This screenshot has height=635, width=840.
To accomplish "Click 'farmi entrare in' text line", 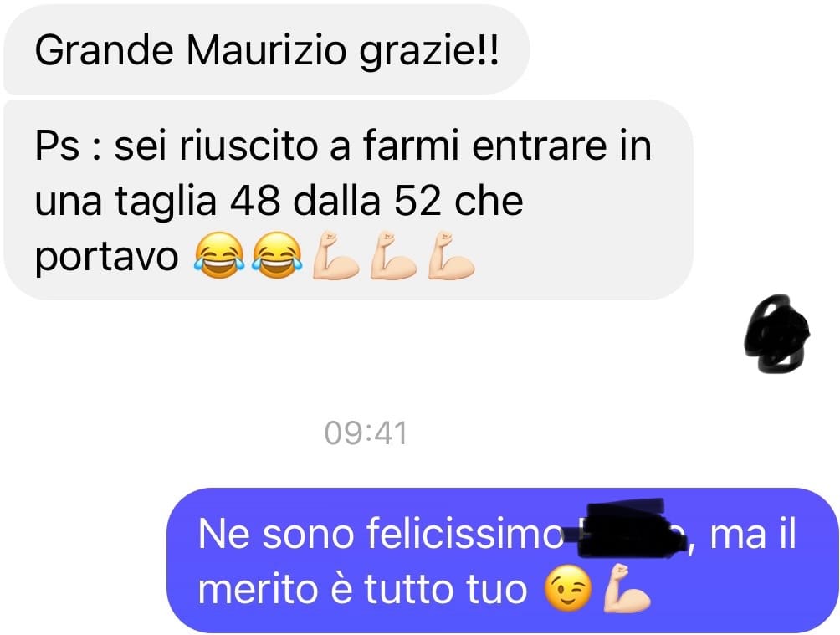I will click(x=507, y=146).
